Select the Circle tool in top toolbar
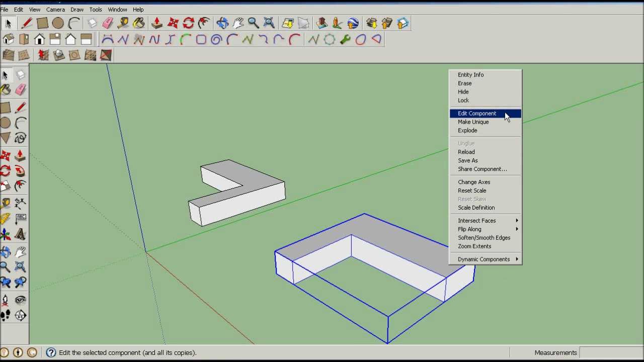644x362 pixels. tap(58, 23)
